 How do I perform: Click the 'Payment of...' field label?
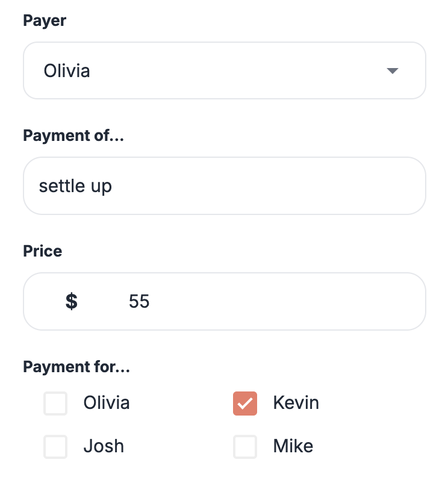point(73,136)
